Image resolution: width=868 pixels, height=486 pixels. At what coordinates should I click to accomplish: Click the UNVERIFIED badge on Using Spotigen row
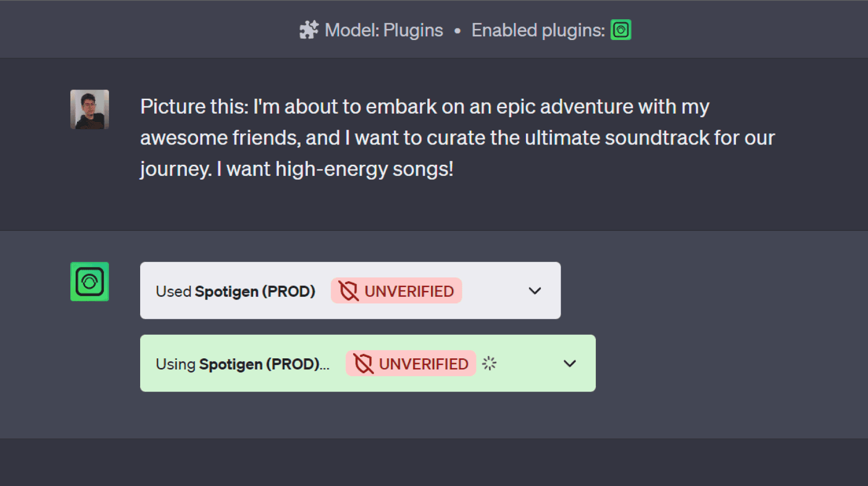click(411, 363)
